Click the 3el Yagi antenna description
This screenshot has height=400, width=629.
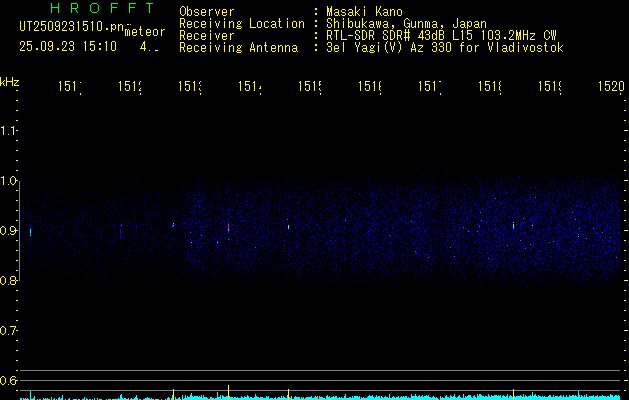tap(444, 47)
